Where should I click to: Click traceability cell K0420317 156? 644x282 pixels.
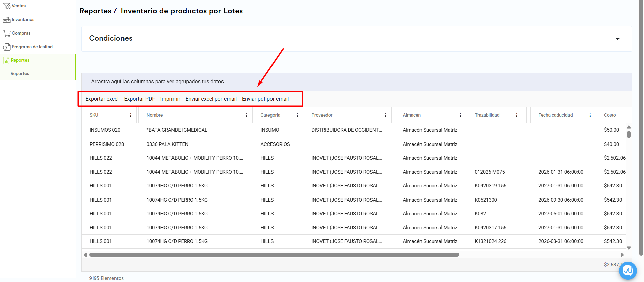(x=490, y=228)
